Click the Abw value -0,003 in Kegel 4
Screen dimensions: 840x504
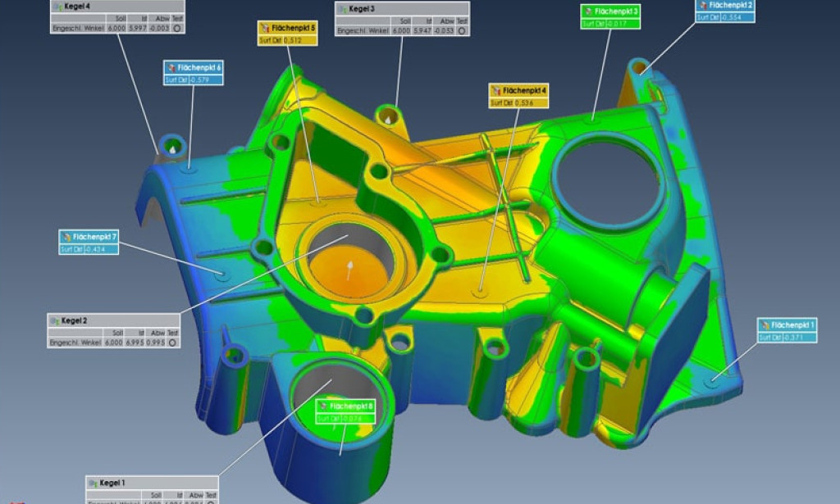pyautogui.click(x=159, y=29)
